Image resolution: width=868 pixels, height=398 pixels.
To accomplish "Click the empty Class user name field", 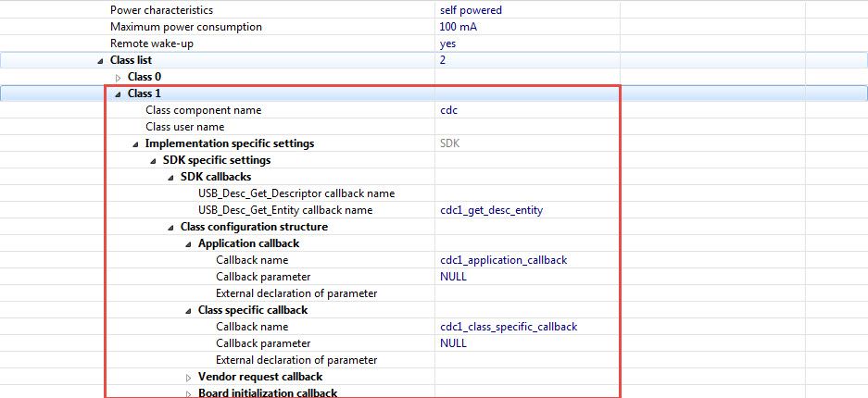I will [525, 127].
